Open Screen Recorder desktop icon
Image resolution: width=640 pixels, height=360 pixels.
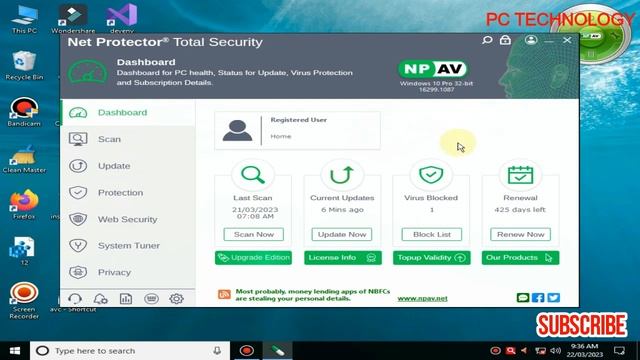[24, 301]
